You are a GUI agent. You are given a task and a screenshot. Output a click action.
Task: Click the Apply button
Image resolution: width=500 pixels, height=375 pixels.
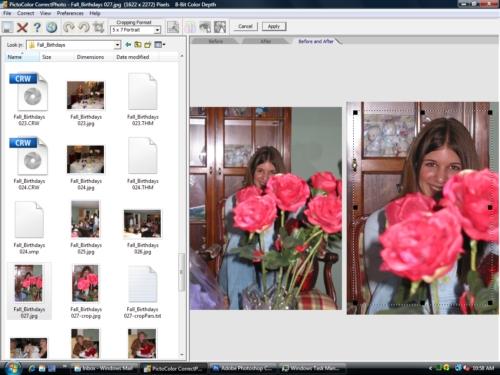tap(274, 26)
